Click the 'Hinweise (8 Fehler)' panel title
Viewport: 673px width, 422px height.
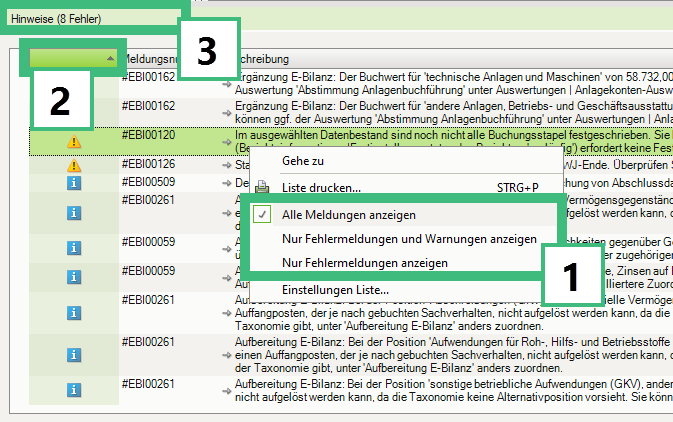pyautogui.click(x=56, y=18)
